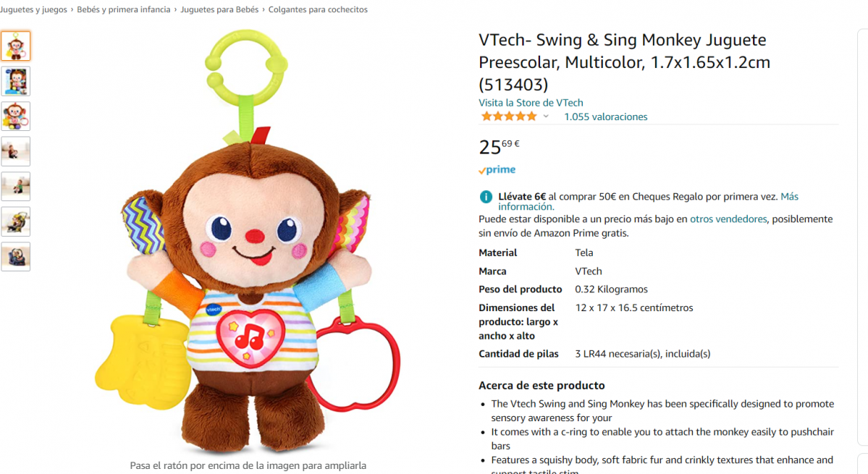Go to Bebés y primera infancia breadcrumb
868x474 pixels.
124,9
